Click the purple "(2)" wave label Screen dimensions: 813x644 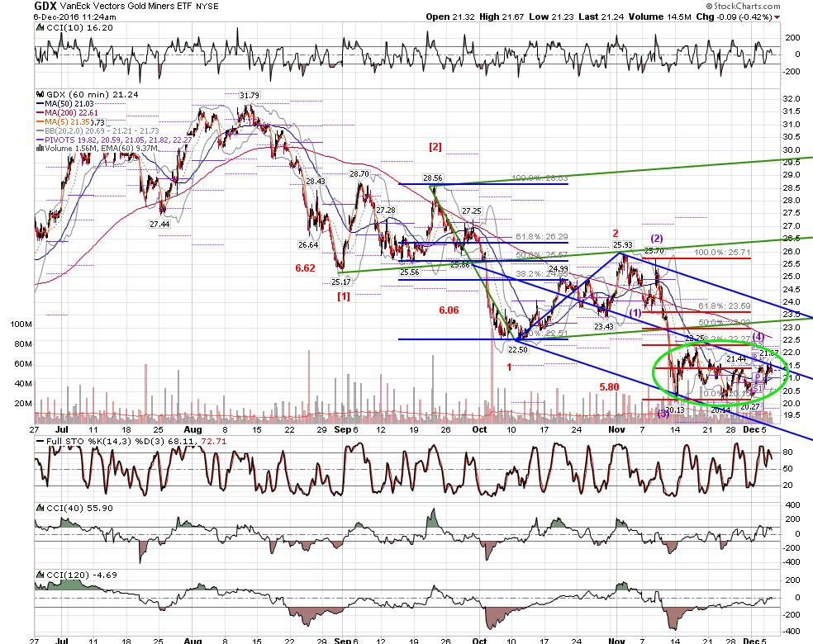[657, 239]
